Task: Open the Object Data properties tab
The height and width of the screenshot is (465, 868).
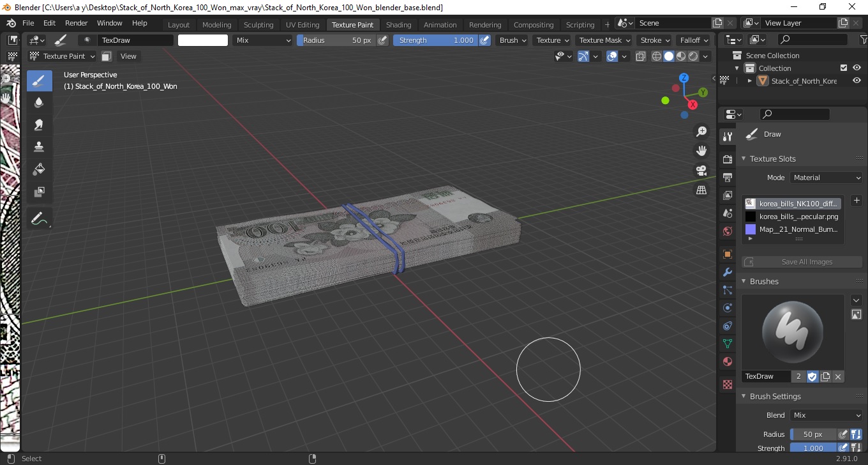Action: [x=727, y=344]
